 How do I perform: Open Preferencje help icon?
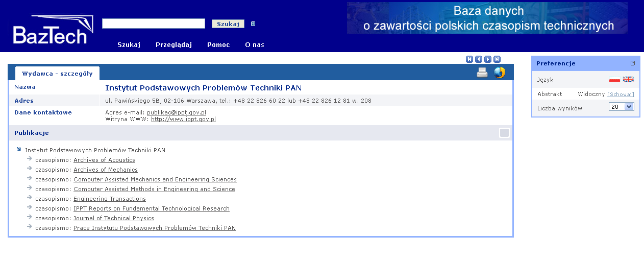[x=633, y=63]
